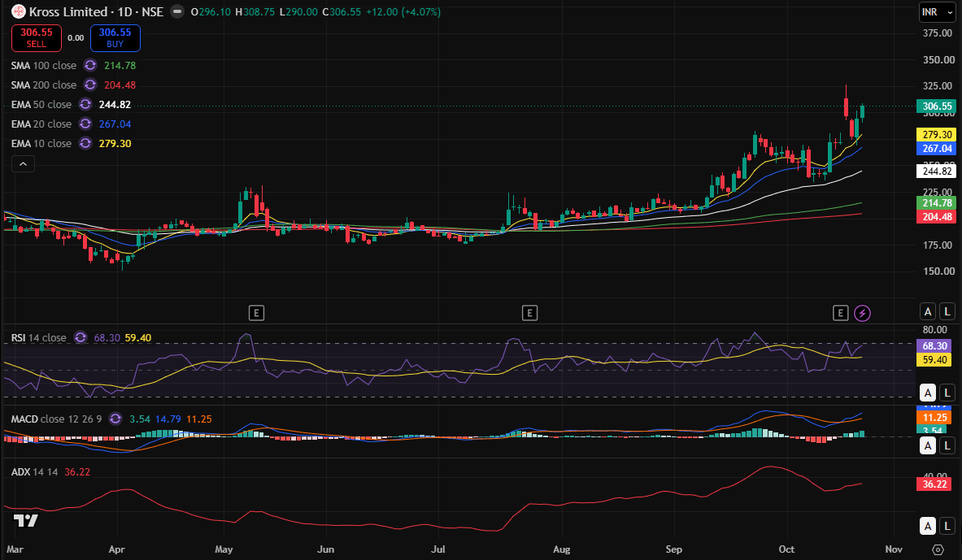Toggle auto scale A on ADX pane
962x560 pixels.
928,526
